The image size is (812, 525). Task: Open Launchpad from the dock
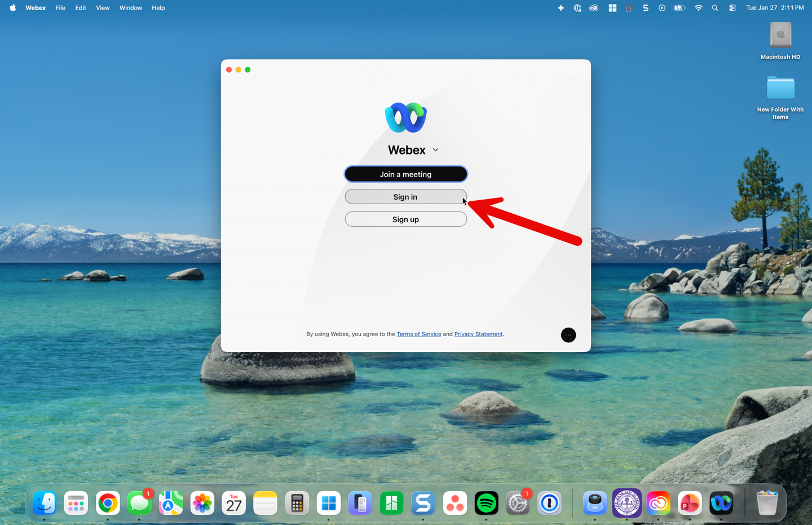[x=76, y=503]
